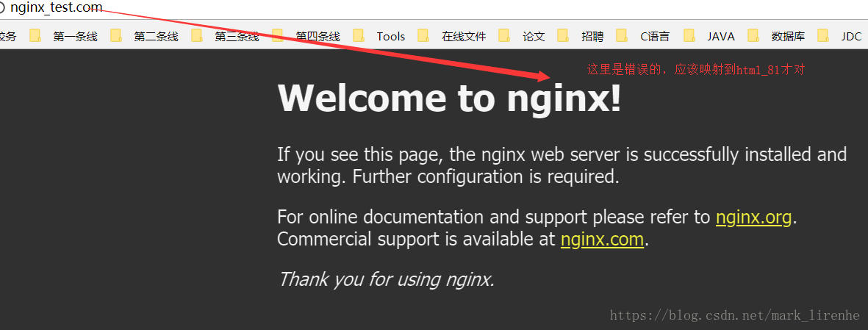Open the 第二条线 bookmark folder
This screenshot has height=330, width=868.
pyautogui.click(x=145, y=37)
